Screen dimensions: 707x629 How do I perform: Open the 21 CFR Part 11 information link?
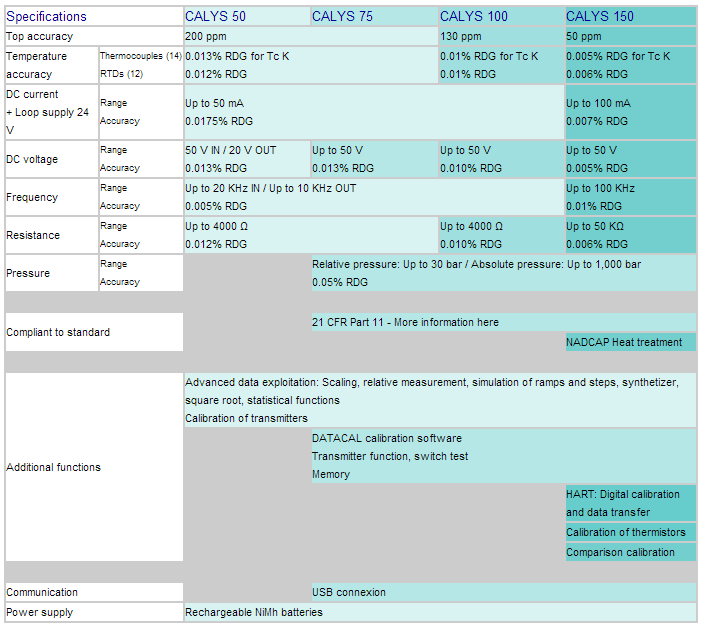click(x=405, y=322)
